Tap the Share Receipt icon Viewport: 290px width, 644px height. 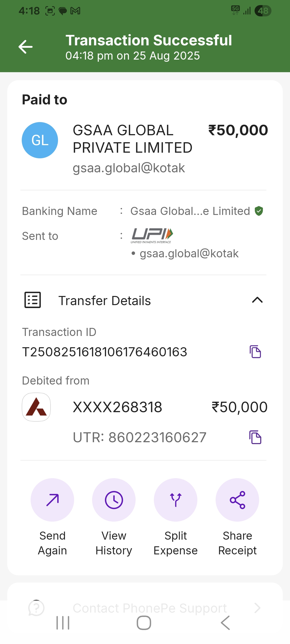point(237,500)
